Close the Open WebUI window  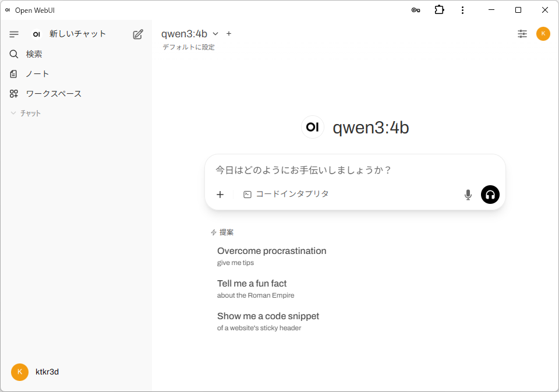click(545, 10)
